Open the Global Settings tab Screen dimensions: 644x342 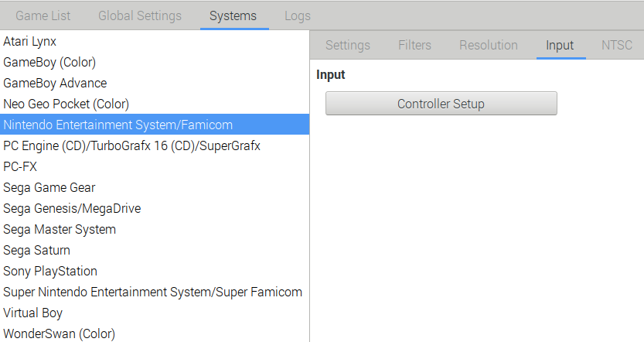point(140,15)
